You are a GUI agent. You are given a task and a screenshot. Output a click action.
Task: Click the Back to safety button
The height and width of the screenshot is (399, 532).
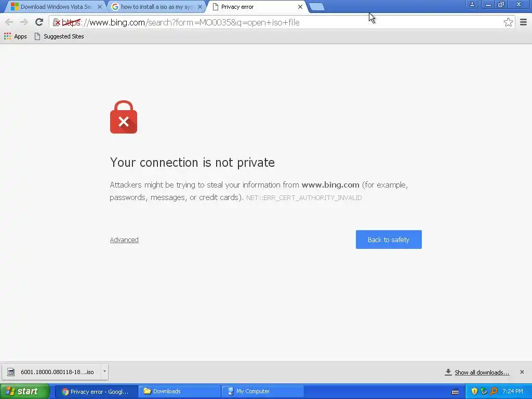389,240
